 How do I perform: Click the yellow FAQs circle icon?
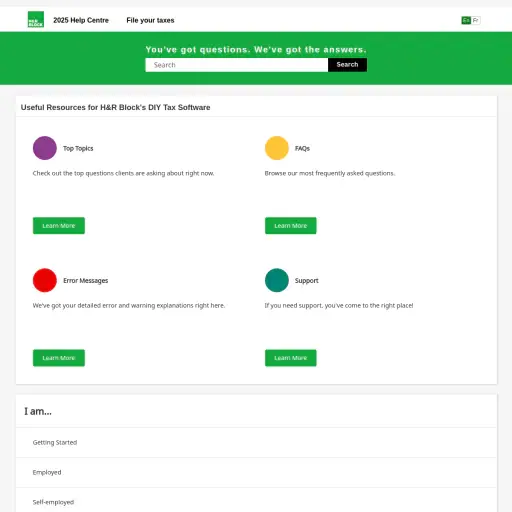pyautogui.click(x=277, y=148)
